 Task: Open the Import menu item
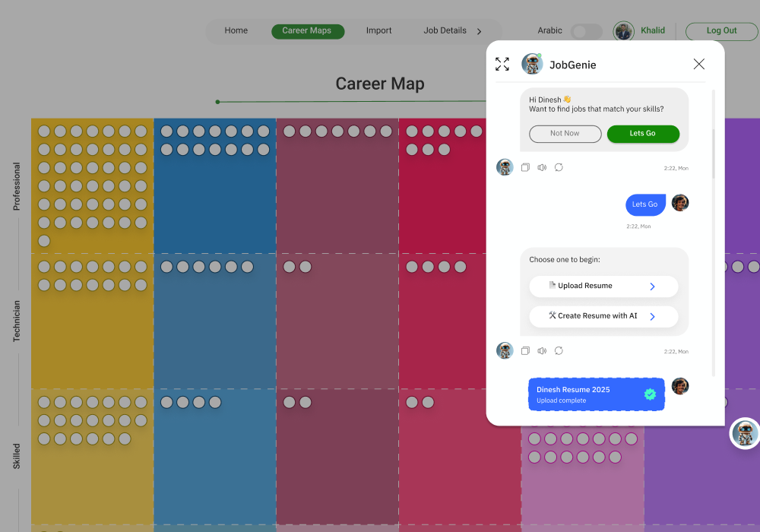378,31
